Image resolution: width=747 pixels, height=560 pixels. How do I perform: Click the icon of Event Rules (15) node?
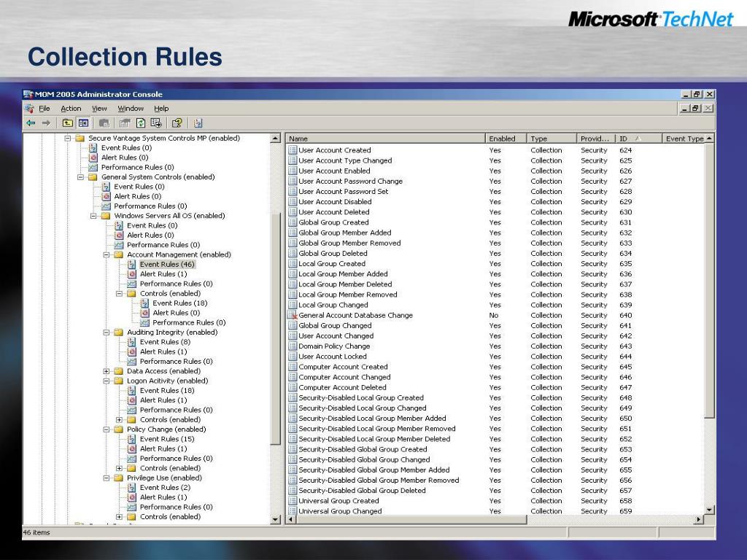pyautogui.click(x=131, y=439)
